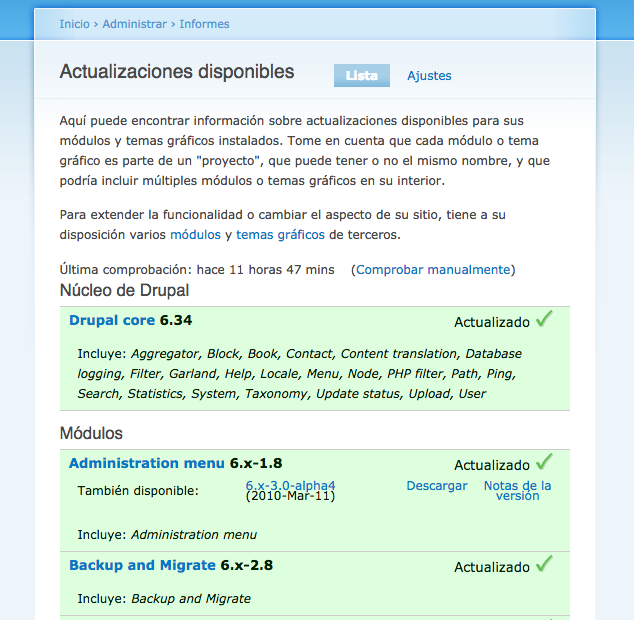Switch to the Ajustes tab
634x620 pixels.
click(x=429, y=76)
